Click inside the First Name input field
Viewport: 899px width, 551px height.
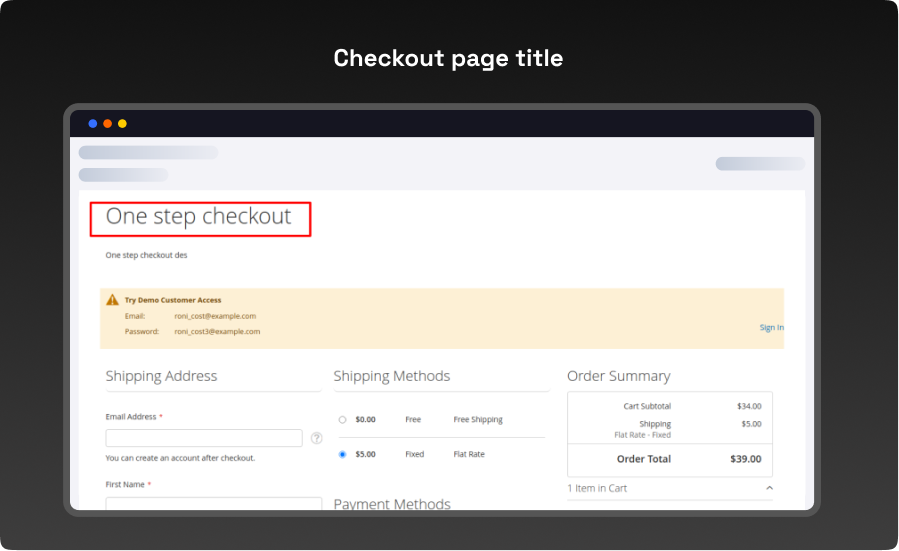213,503
